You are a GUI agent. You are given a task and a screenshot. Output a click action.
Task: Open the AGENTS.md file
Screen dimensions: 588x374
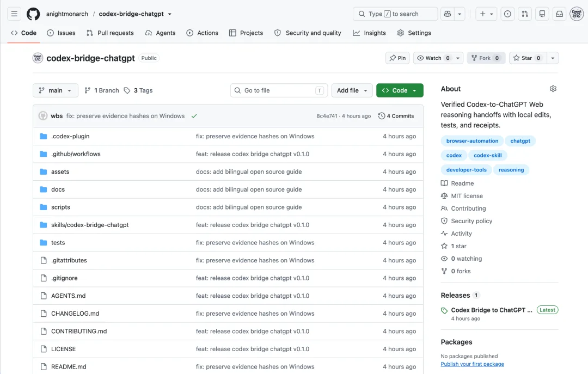(x=68, y=296)
